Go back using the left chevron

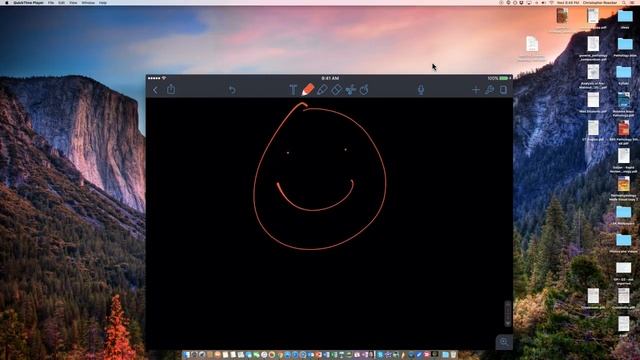(x=155, y=90)
